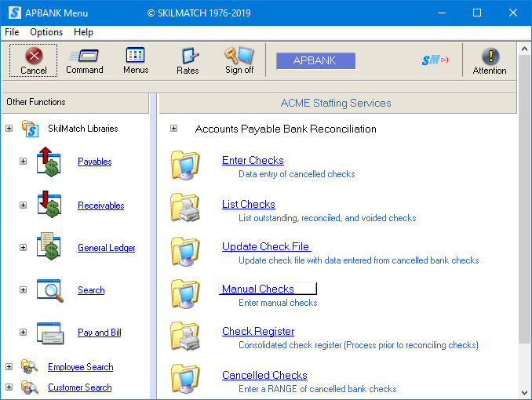
Task: Open the Manual Checks link
Action: (258, 289)
